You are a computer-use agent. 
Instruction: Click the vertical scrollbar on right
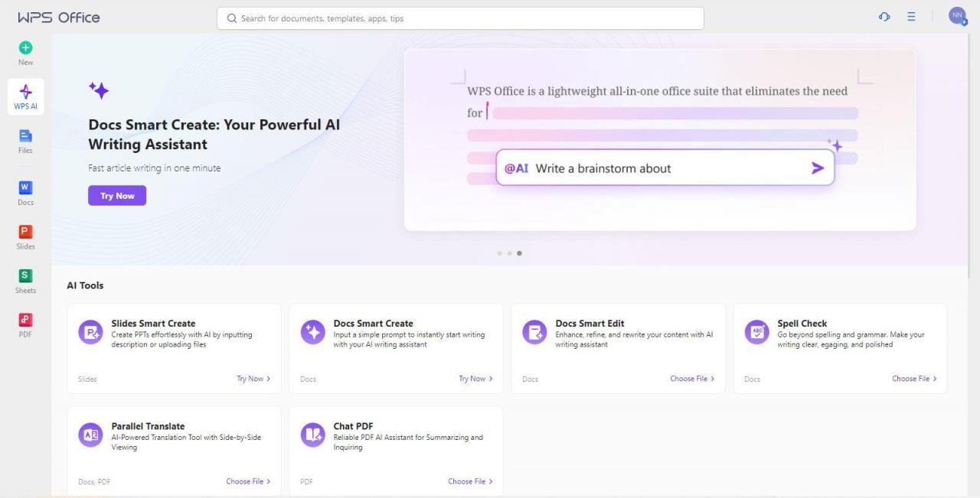tap(971, 157)
